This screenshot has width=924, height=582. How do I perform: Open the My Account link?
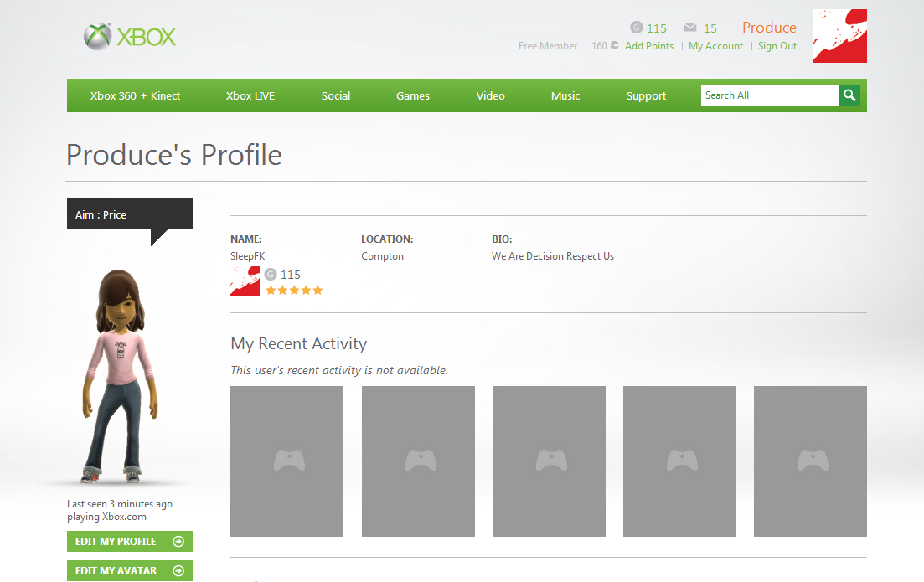click(716, 46)
